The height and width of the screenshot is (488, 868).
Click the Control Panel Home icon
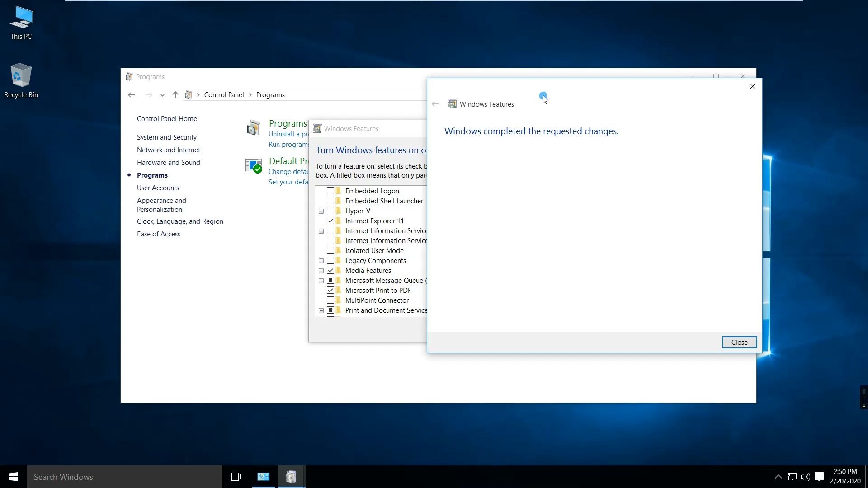[166, 118]
